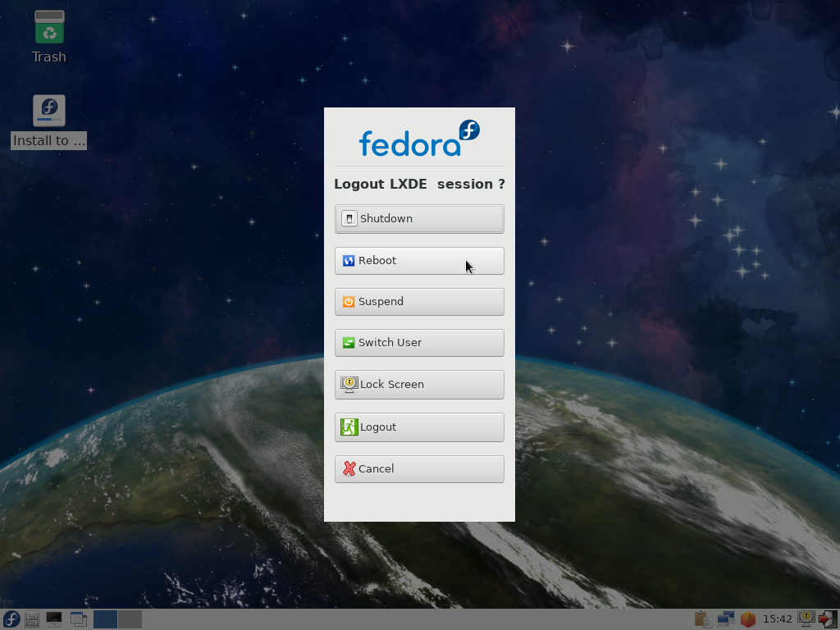840x630 pixels.
Task: Click the screen lock icon in panel
Action: (806, 619)
